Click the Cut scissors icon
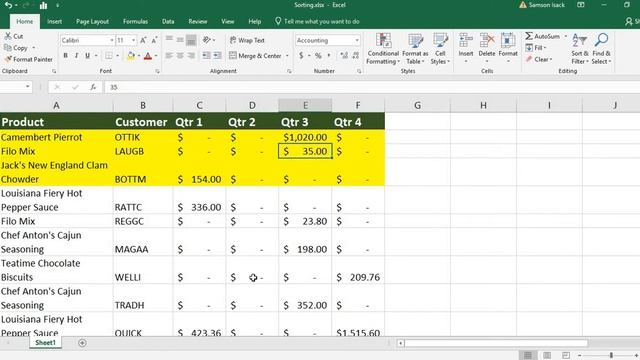 (8, 36)
